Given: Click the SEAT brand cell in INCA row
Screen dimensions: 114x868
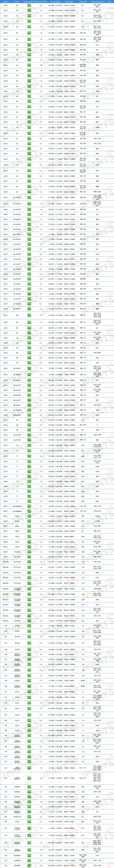Looking at the screenshot, I should point(5,536).
